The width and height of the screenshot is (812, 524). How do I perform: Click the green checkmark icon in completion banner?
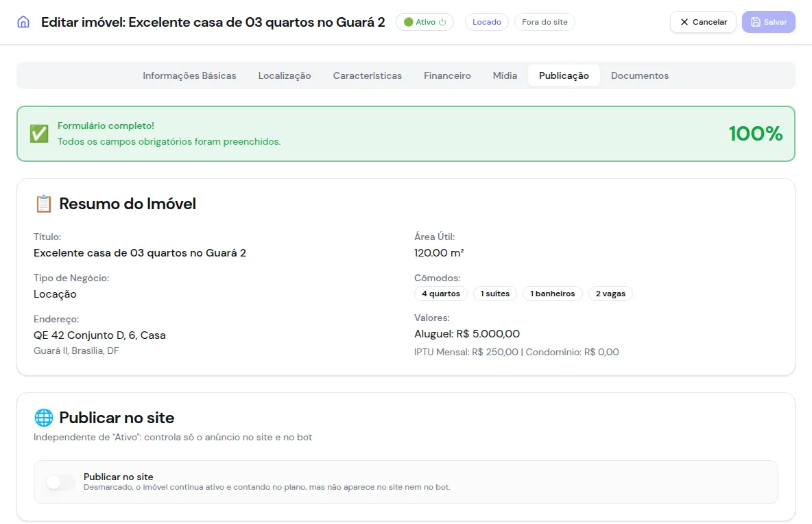tap(39, 134)
